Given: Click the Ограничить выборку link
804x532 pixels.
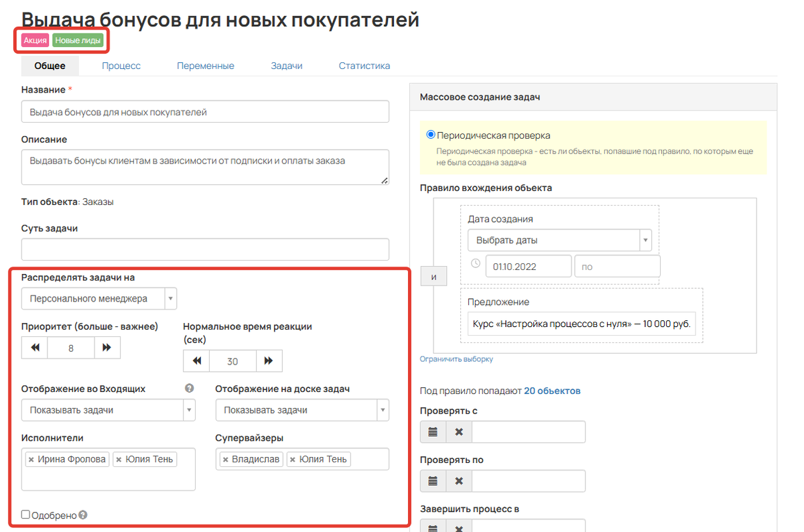Looking at the screenshot, I should 456,359.
